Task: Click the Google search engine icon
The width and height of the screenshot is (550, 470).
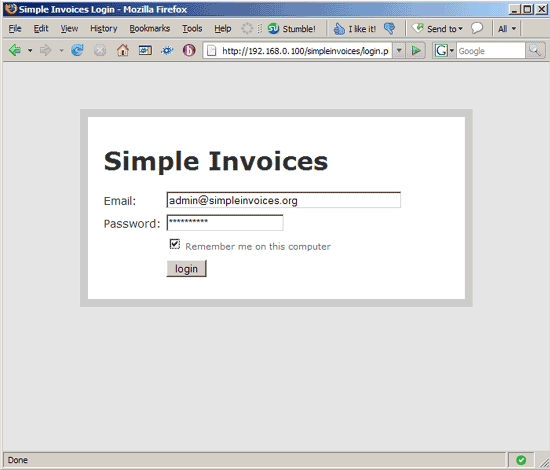Action: pos(441,51)
